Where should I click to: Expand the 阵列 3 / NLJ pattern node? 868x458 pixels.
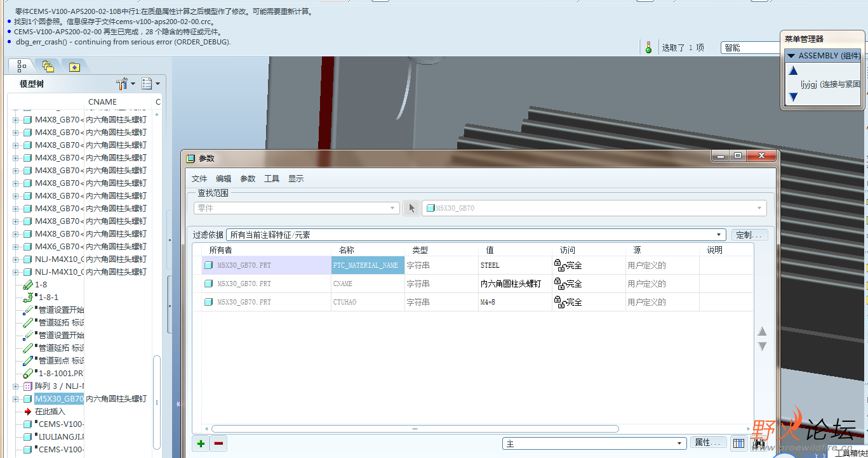click(15, 386)
